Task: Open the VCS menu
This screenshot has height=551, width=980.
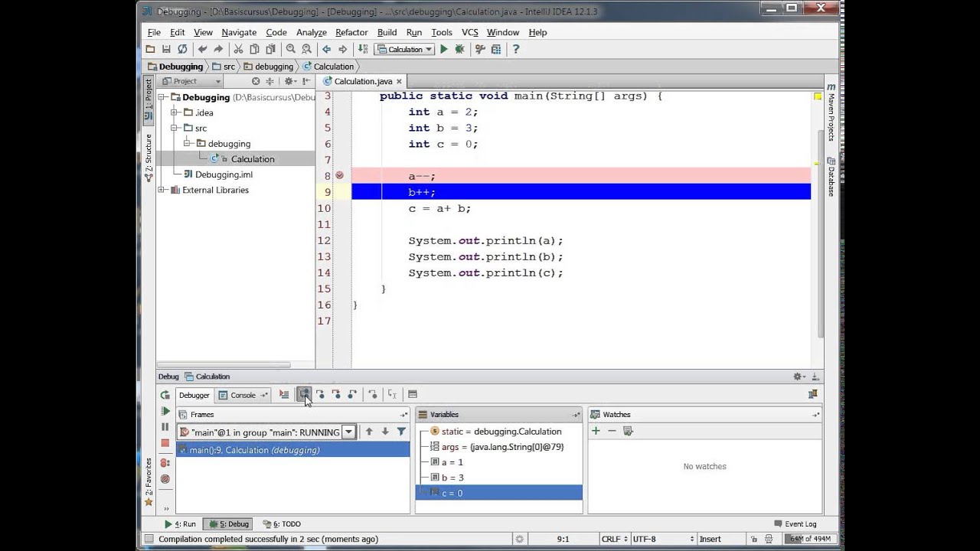Action: click(x=470, y=32)
